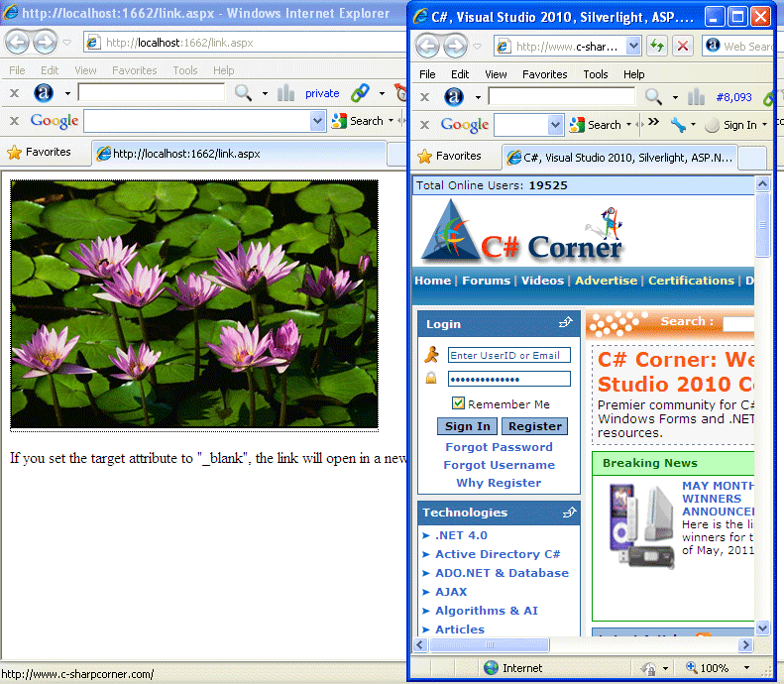The height and width of the screenshot is (684, 784).
Task: Open View menu in C# Corner window
Action: point(496,74)
